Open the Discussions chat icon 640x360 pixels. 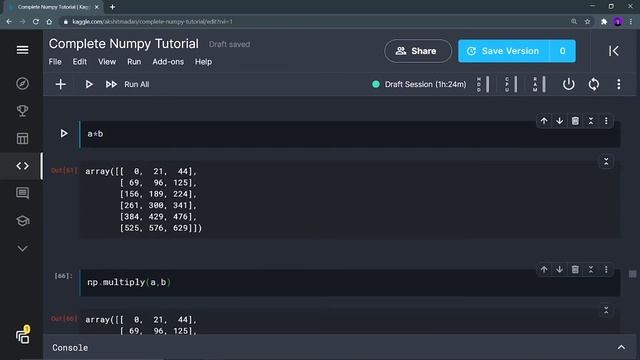point(22,193)
